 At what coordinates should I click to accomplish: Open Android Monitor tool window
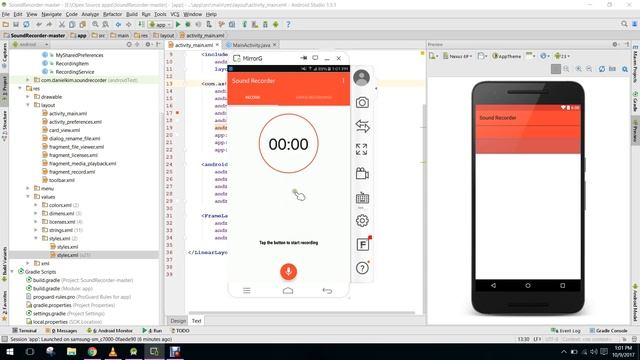tap(110, 331)
